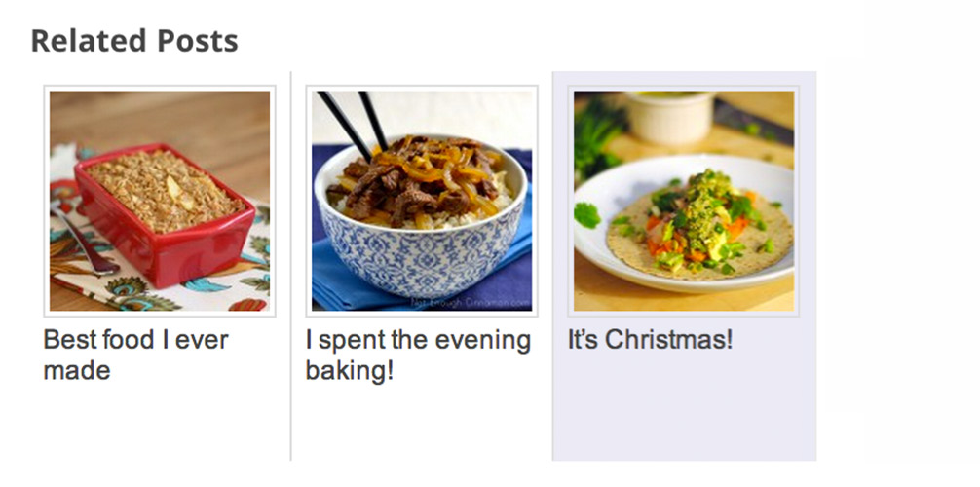Click the watermark on the rice bowl photo
The image size is (980, 487).
(x=470, y=303)
